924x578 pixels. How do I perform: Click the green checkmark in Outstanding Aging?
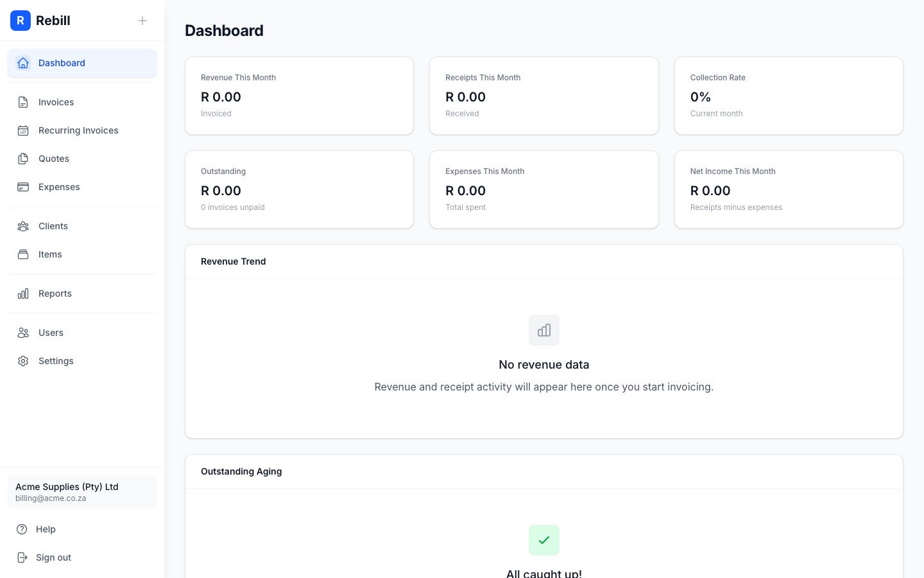[x=544, y=540]
